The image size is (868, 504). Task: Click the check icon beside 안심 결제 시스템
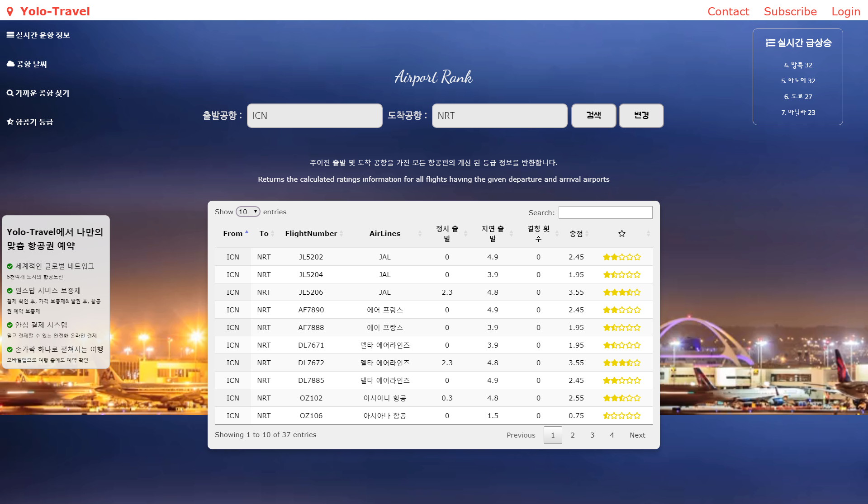pyautogui.click(x=10, y=325)
